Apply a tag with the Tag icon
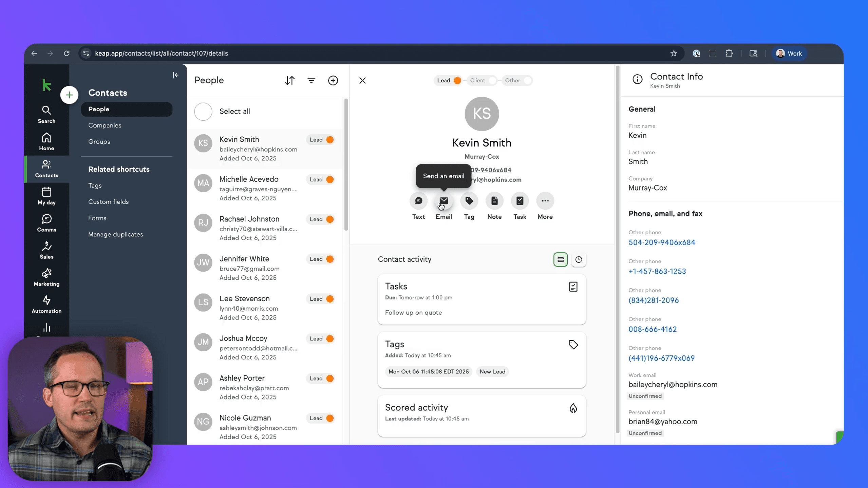This screenshot has height=488, width=868. 469,201
